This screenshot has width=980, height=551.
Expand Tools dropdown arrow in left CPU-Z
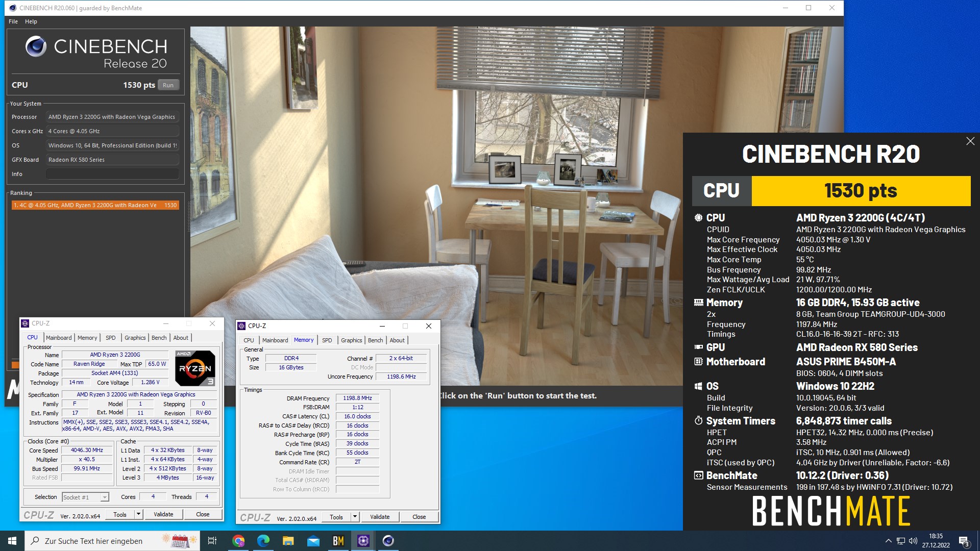138,514
